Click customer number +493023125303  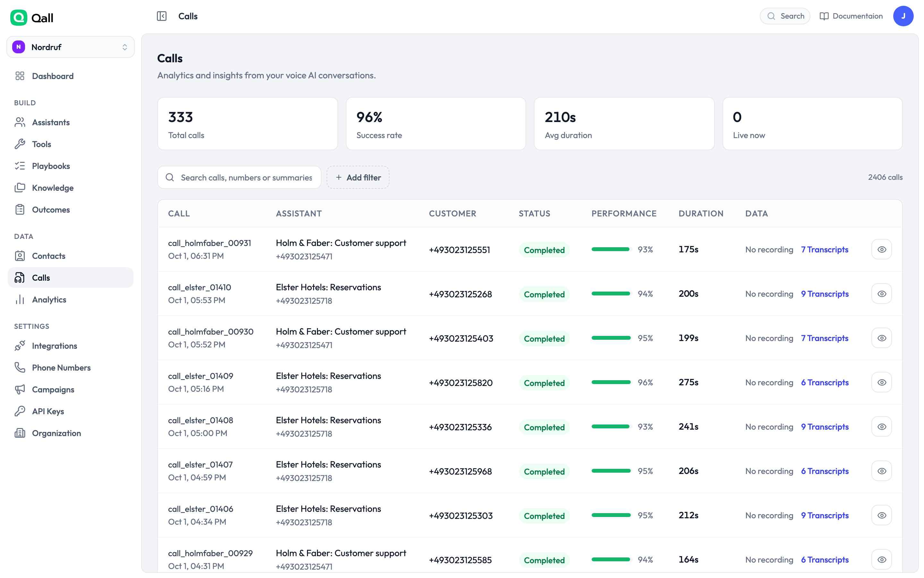point(460,516)
